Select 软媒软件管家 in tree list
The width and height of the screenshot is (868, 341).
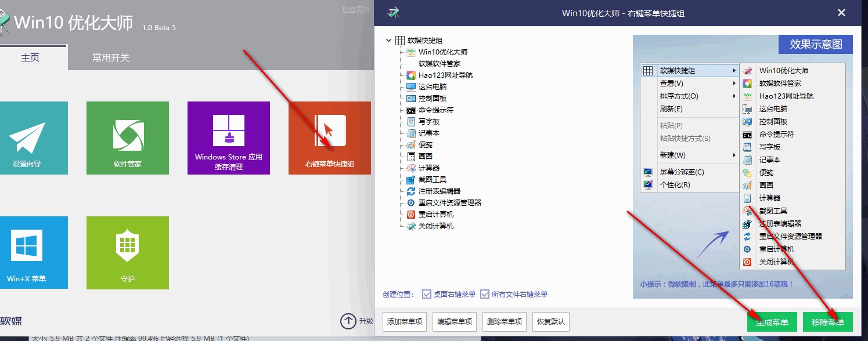coord(440,64)
